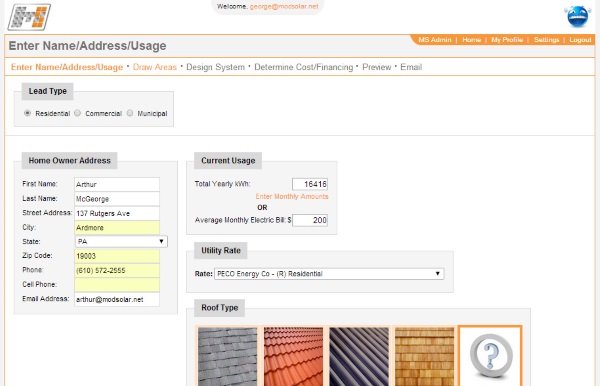Click the Zip Code field
Screen dimensions: 600x386
[x=117, y=256]
